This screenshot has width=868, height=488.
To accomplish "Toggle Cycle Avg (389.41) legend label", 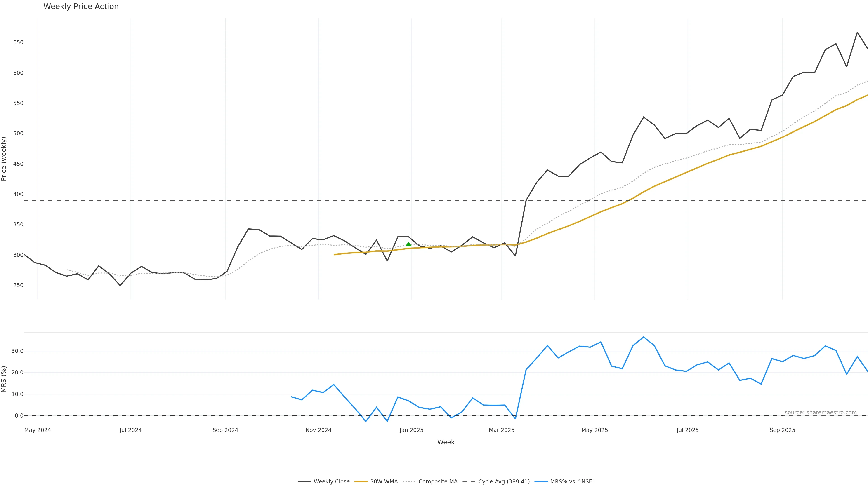I will tap(504, 482).
